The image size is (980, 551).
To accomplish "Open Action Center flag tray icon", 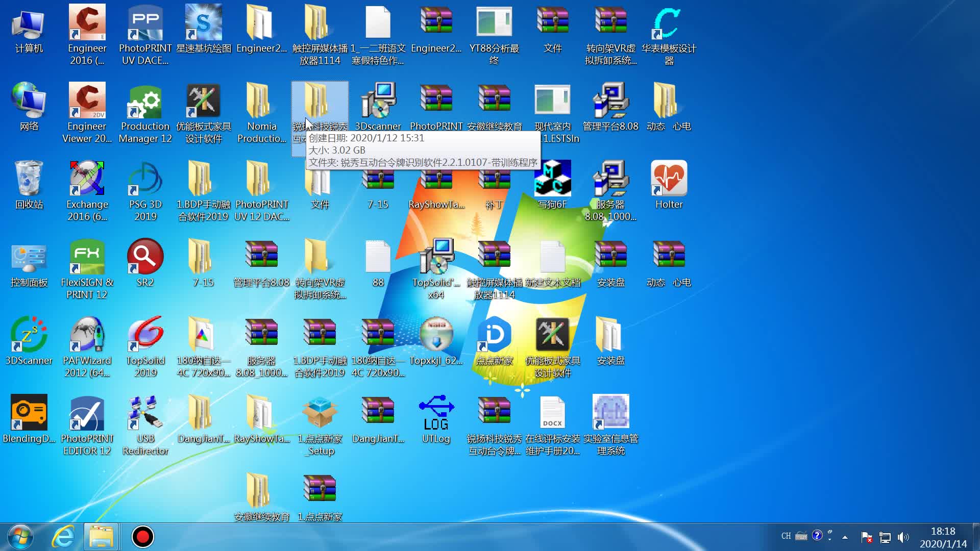I will click(x=866, y=537).
